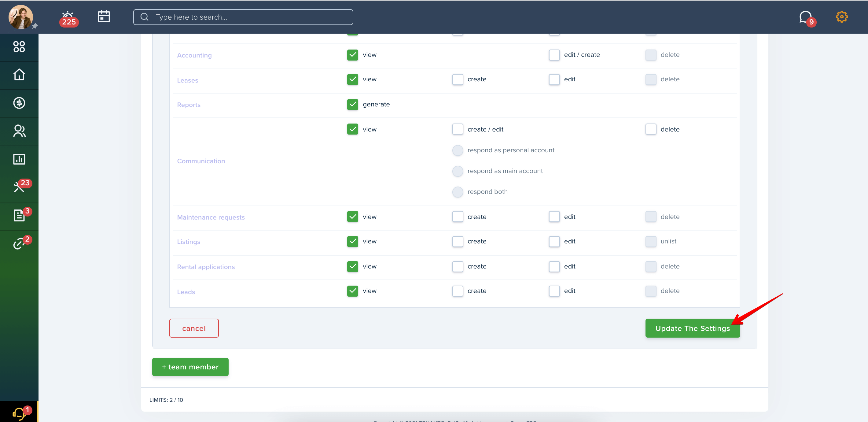Screen dimensions: 868x422
Task: Tick Leads delete checkbox
Action: [651, 291]
